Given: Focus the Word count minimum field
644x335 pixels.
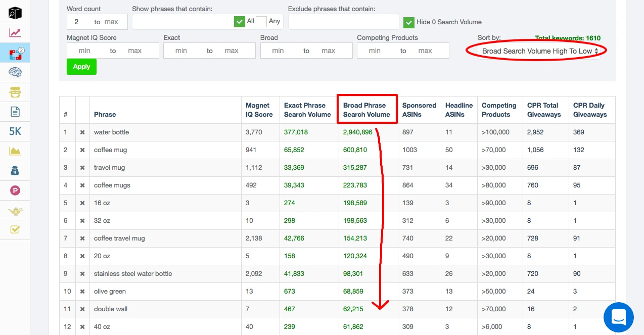Looking at the screenshot, I should [77, 22].
